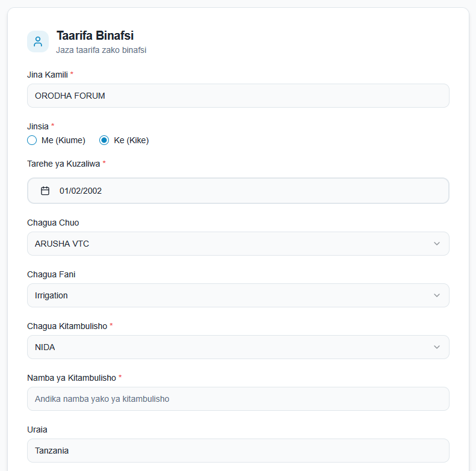Viewport: 476px width, 471px height.
Task: Click the calendar icon in the birth date field
Action: click(45, 191)
